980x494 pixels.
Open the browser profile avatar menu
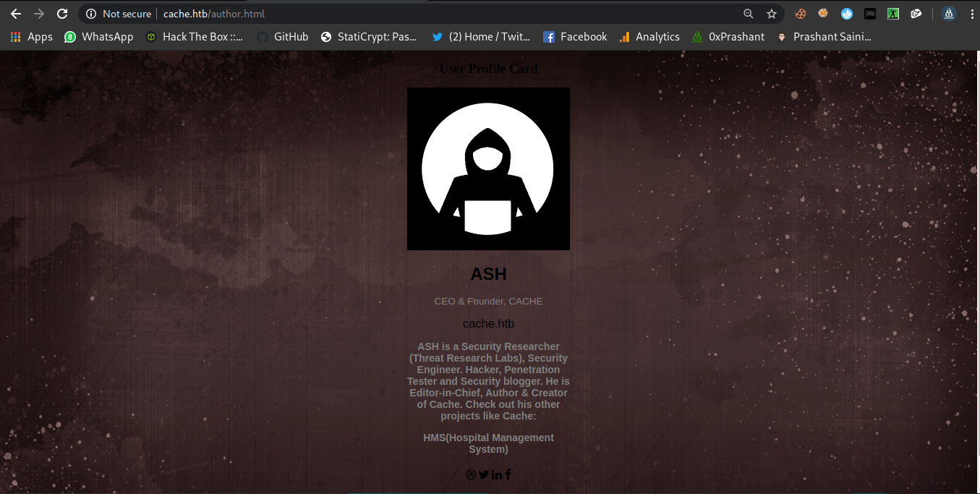tap(948, 14)
